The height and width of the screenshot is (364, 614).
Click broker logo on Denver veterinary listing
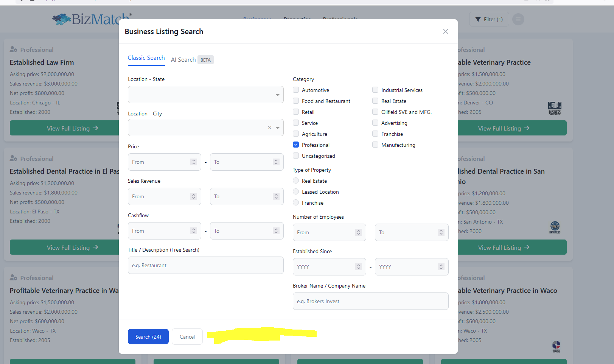555,108
